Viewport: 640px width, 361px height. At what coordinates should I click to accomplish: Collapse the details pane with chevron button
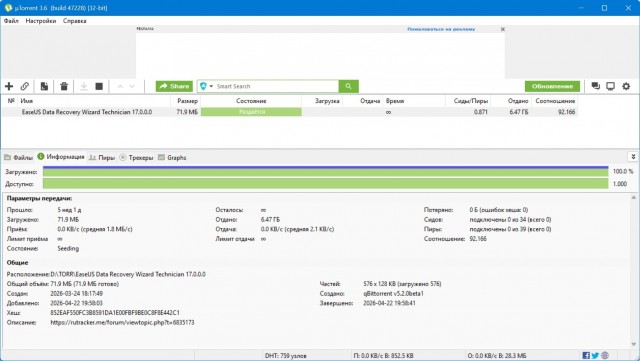pyautogui.click(x=633, y=157)
